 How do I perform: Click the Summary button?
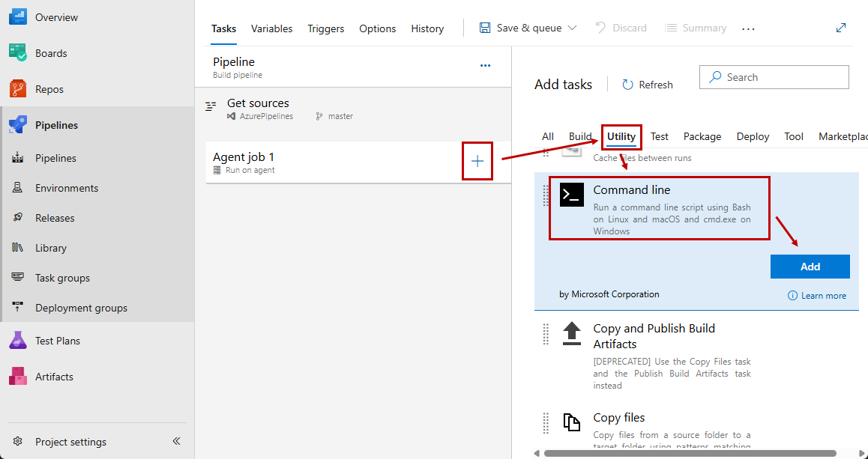point(696,28)
